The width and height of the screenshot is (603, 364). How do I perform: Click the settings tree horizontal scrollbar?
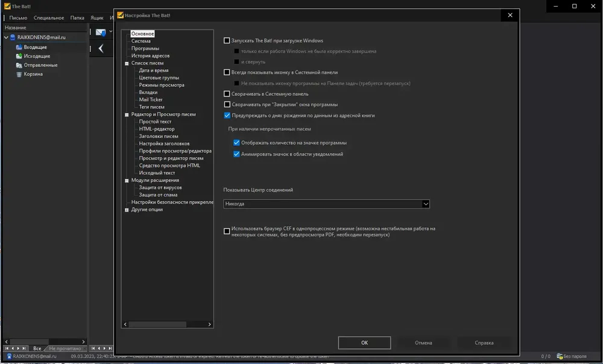167,324
